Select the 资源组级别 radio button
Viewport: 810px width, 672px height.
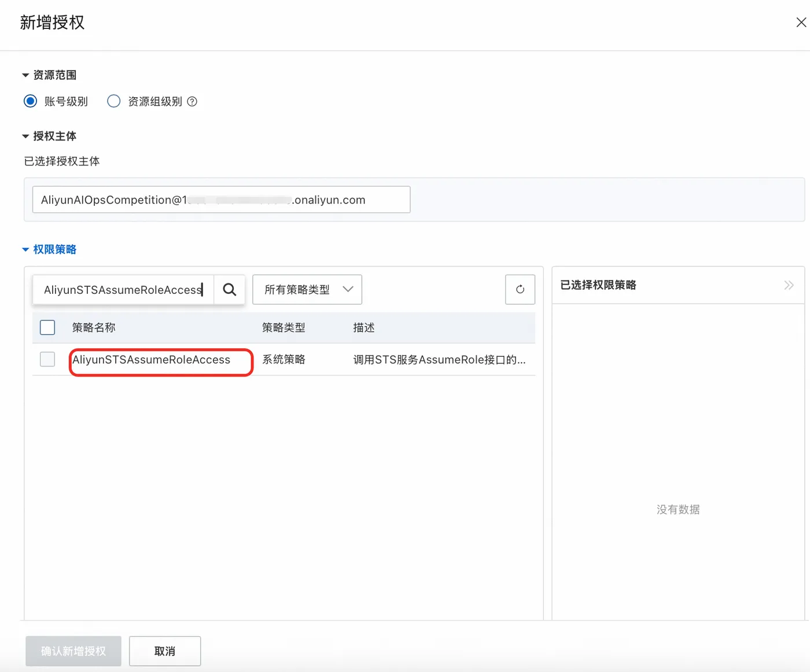(x=114, y=101)
